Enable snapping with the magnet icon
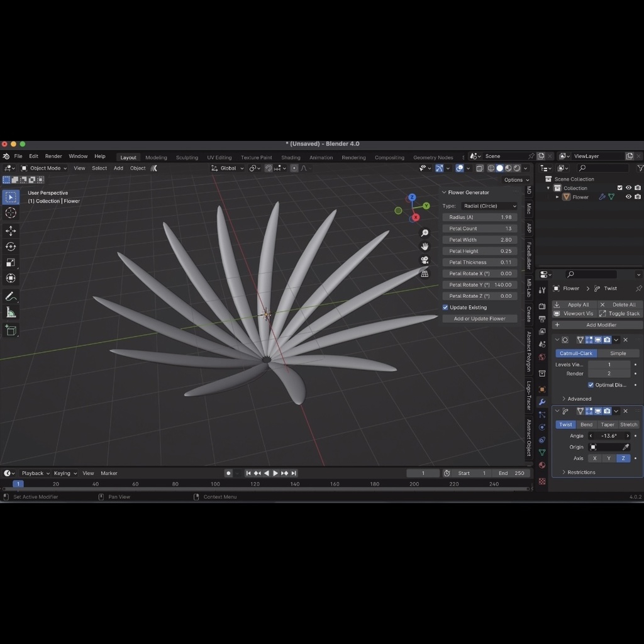This screenshot has width=644, height=644. point(269,168)
